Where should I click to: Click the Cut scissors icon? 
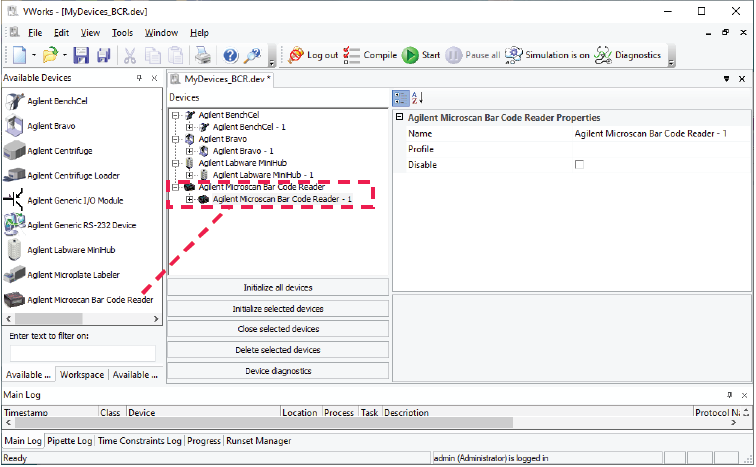pyautogui.click(x=130, y=55)
